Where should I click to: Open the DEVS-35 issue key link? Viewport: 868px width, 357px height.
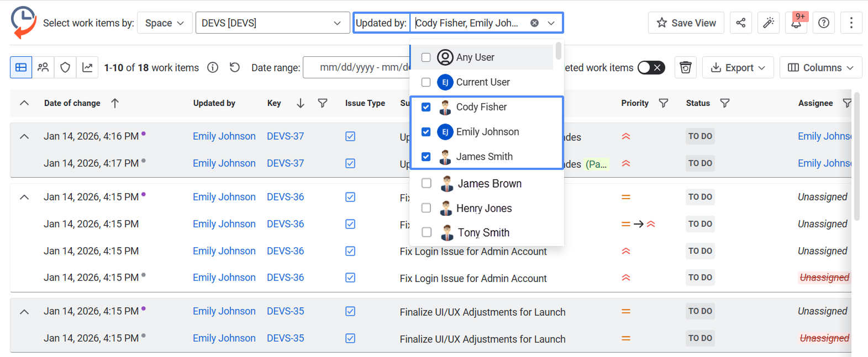click(x=285, y=311)
